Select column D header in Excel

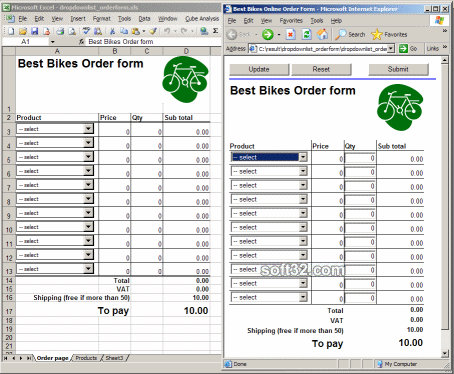(x=186, y=51)
